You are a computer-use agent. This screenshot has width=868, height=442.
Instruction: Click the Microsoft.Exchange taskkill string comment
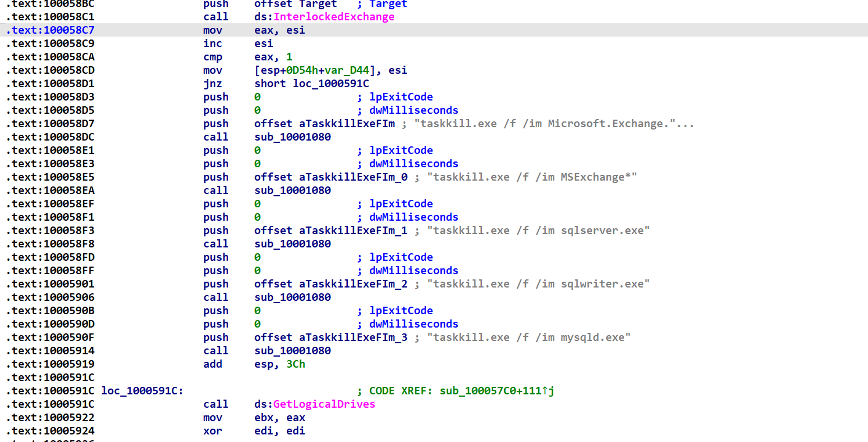click(x=556, y=124)
